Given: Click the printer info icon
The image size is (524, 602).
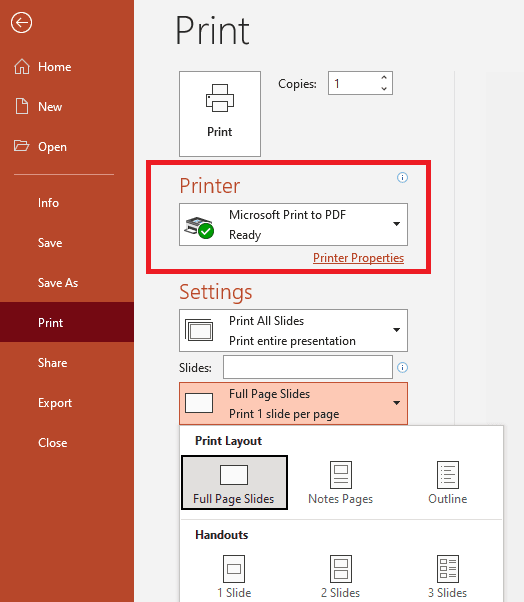Looking at the screenshot, I should (402, 177).
